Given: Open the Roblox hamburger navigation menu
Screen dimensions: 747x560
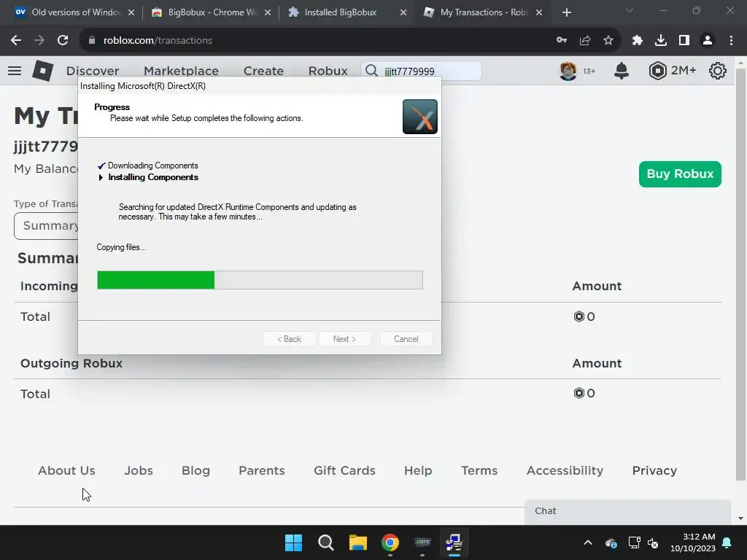Looking at the screenshot, I should 15,71.
